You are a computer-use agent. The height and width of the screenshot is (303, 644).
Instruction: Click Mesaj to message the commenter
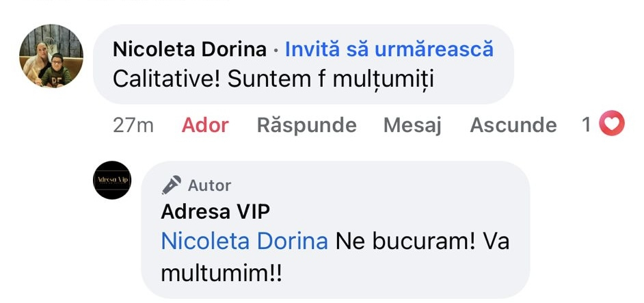pos(412,125)
